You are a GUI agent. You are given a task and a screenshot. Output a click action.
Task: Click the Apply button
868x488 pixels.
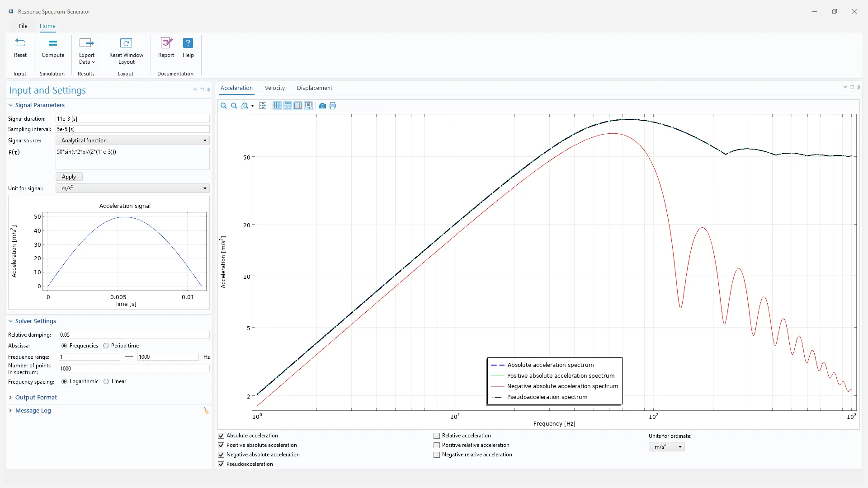(x=69, y=177)
